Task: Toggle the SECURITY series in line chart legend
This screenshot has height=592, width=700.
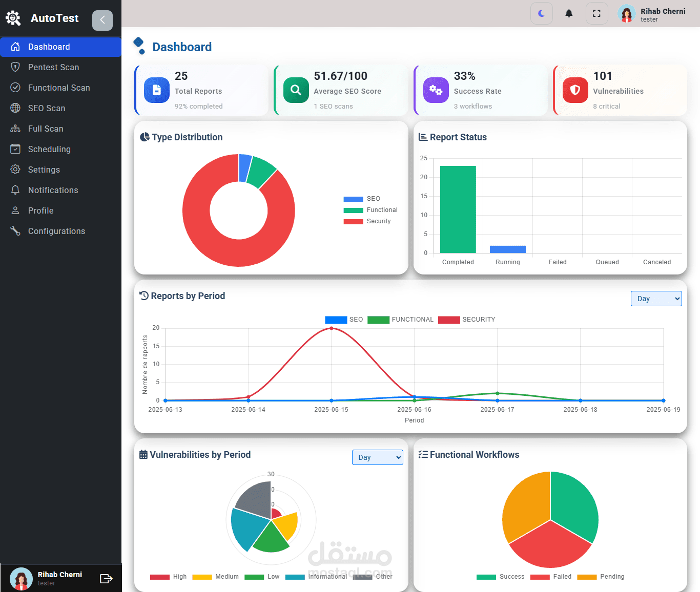Action: click(467, 320)
